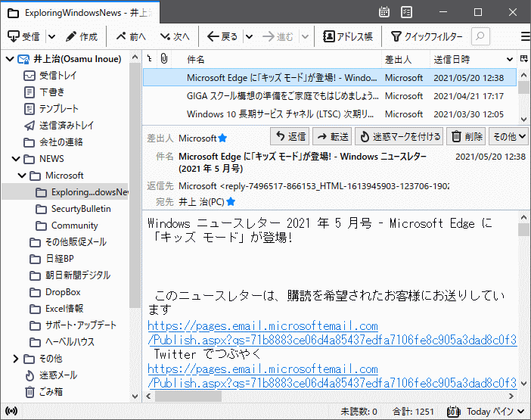Go to next message with 次へ
This screenshot has width=531, height=420.
pos(175,36)
